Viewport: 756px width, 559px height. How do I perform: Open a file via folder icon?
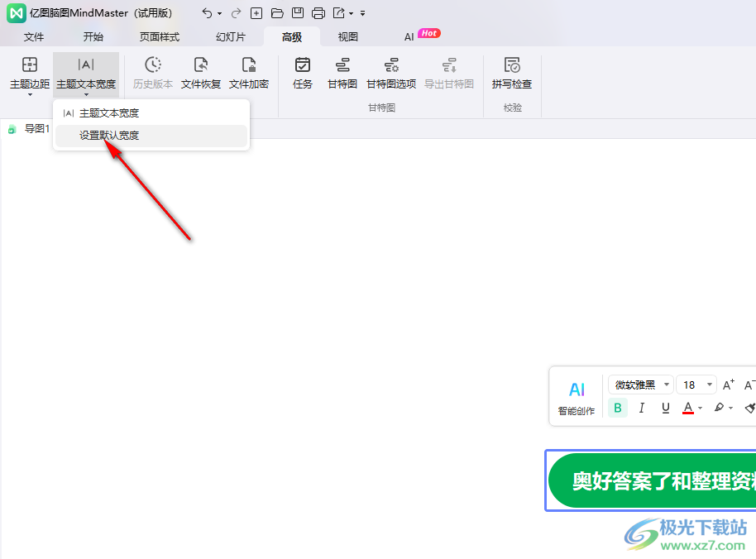(277, 13)
